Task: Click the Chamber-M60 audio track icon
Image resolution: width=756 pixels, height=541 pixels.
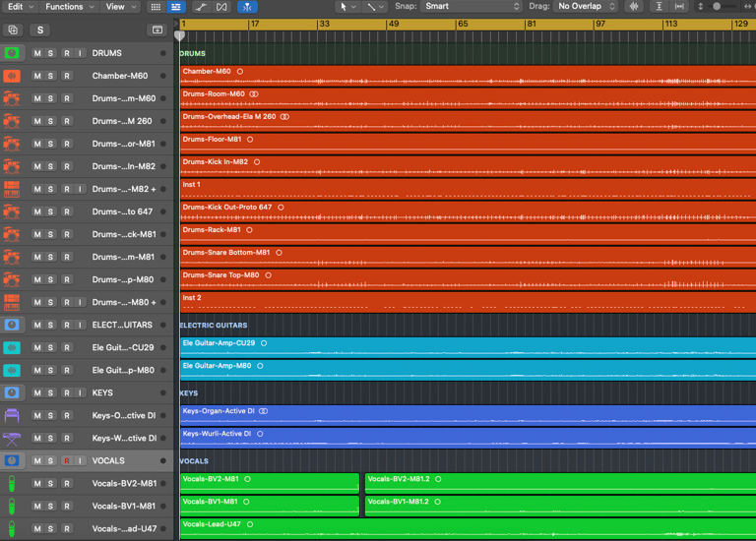Action: pyautogui.click(x=12, y=76)
